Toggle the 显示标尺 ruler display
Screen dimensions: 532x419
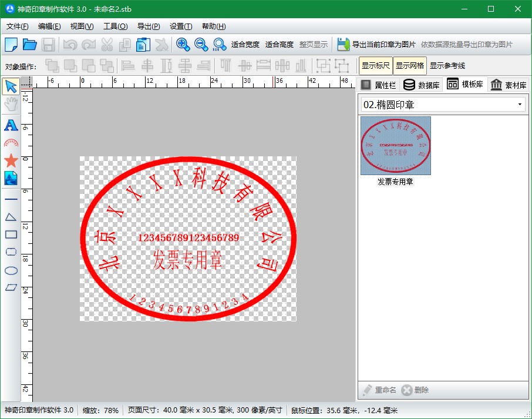click(x=376, y=66)
